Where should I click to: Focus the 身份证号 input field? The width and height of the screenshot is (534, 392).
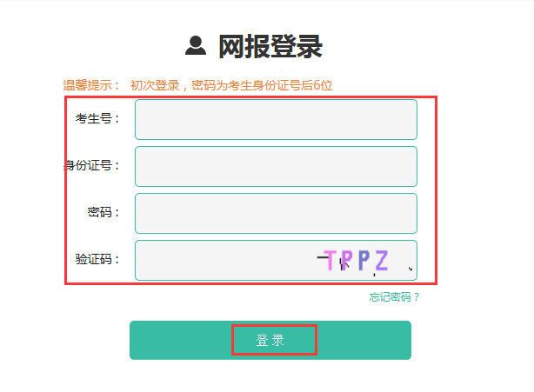276,166
